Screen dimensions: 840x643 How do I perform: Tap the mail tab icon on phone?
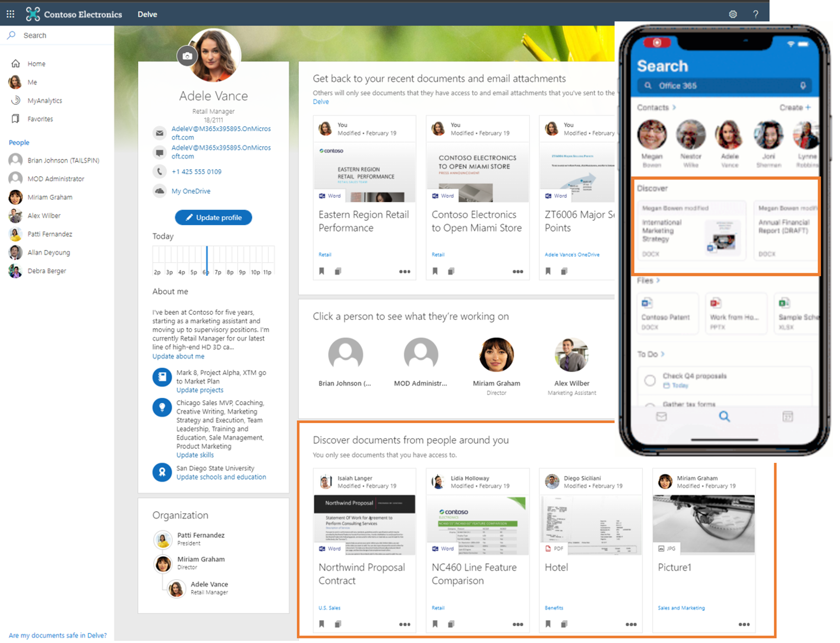tap(661, 416)
